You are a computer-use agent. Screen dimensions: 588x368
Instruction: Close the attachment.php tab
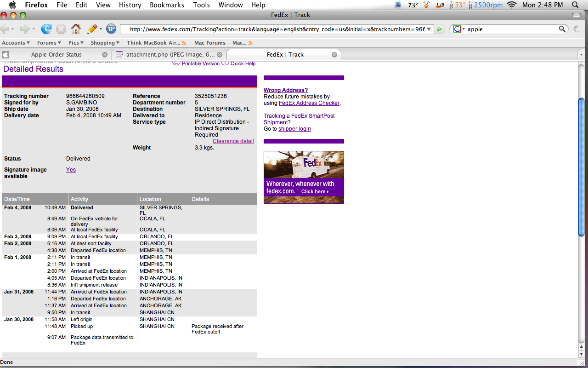[220, 55]
